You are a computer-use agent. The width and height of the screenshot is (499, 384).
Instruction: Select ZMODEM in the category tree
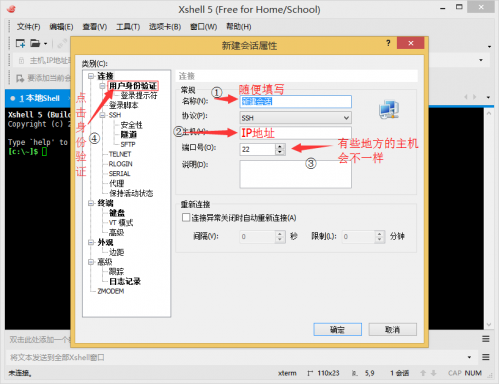tap(111, 291)
